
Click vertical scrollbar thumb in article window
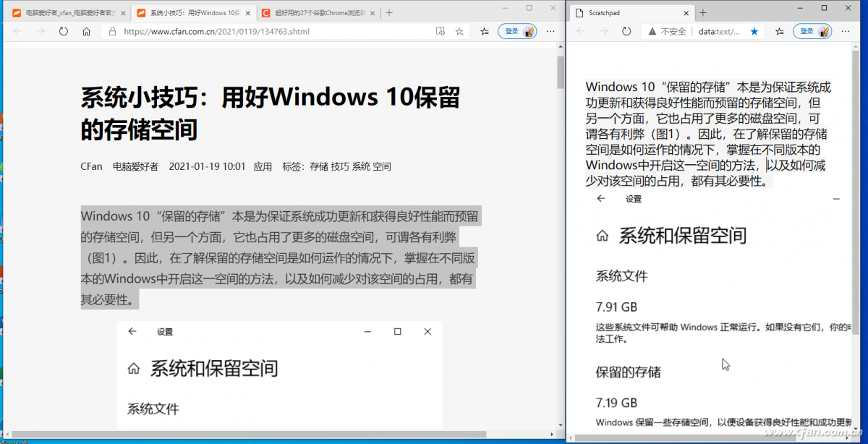(561, 71)
